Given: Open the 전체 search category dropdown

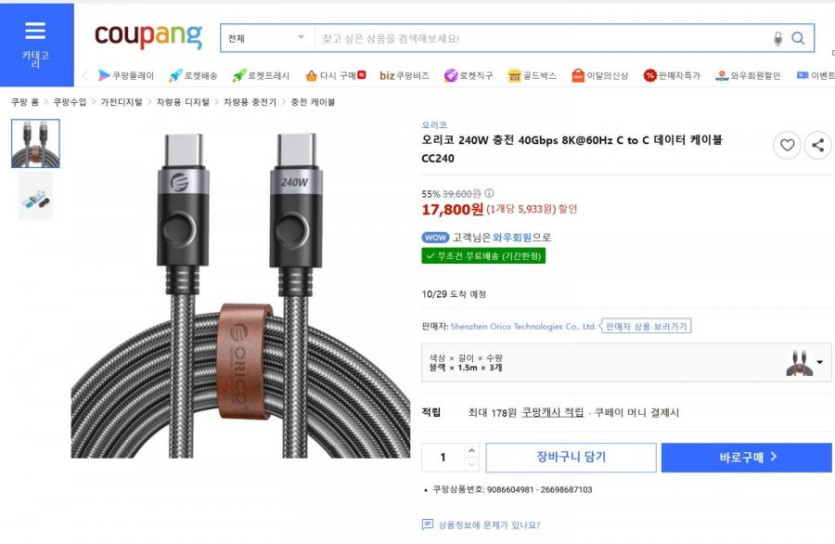Looking at the screenshot, I should coord(266,39).
